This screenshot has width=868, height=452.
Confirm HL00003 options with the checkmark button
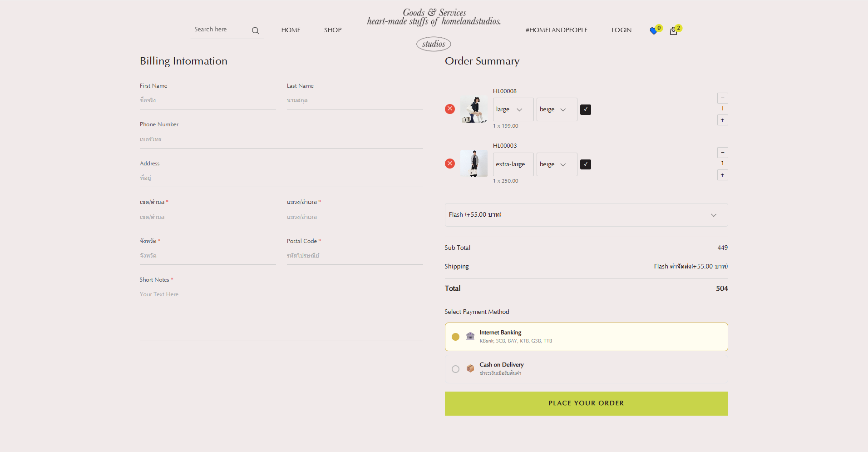(586, 164)
